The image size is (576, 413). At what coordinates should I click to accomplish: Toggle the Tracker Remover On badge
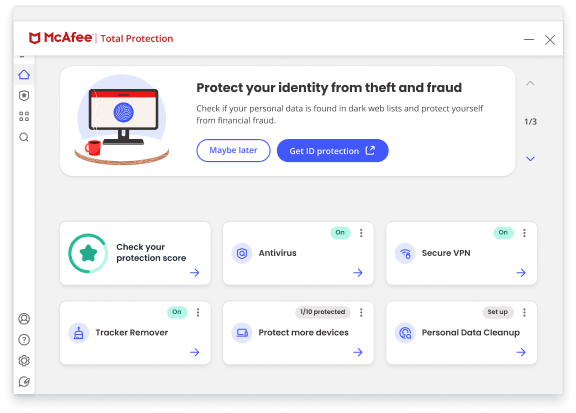[x=177, y=312]
